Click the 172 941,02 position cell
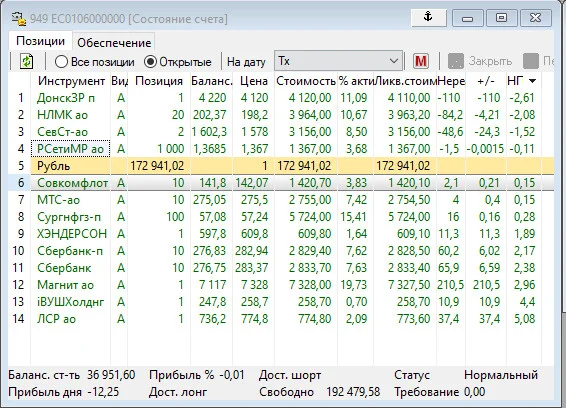566x408 pixels. (x=157, y=166)
